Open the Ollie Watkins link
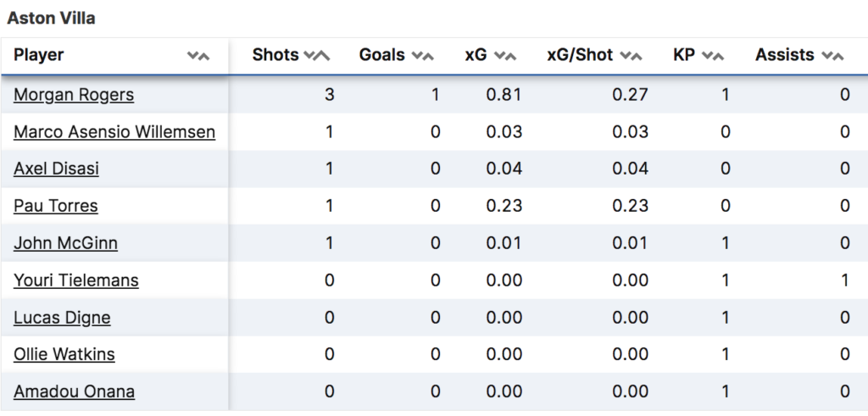The width and height of the screenshot is (868, 416). click(x=64, y=354)
